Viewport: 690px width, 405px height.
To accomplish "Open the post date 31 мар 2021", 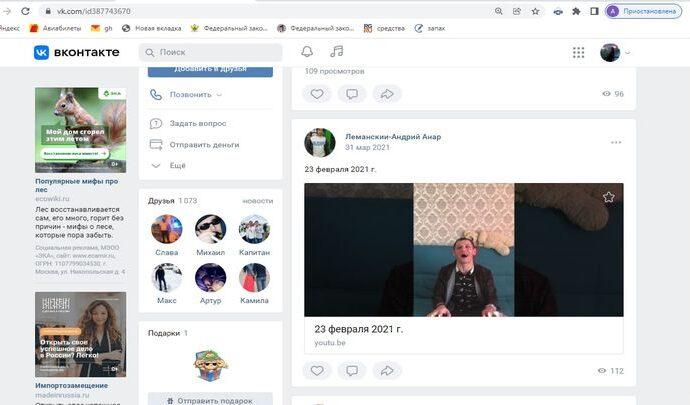I will (367, 147).
